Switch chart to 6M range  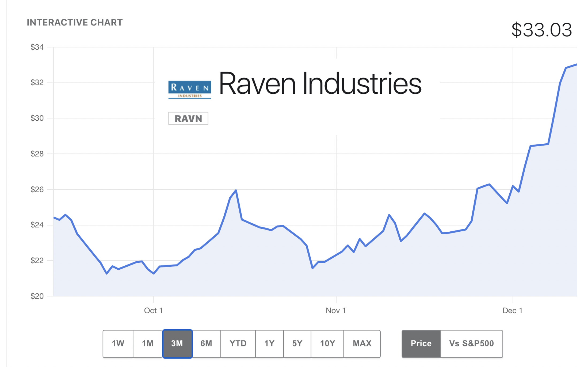(206, 343)
